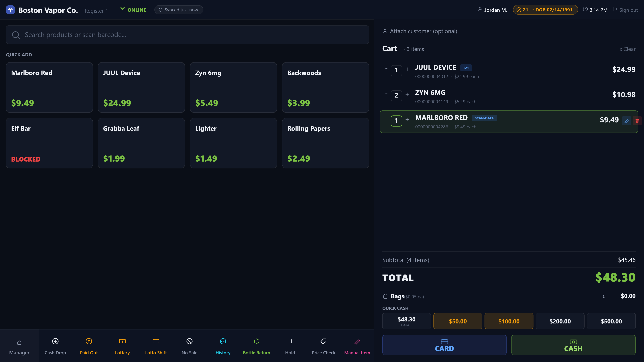Select the blocked Elf Bar tile
Screen dimensions: 644x362
click(x=49, y=143)
